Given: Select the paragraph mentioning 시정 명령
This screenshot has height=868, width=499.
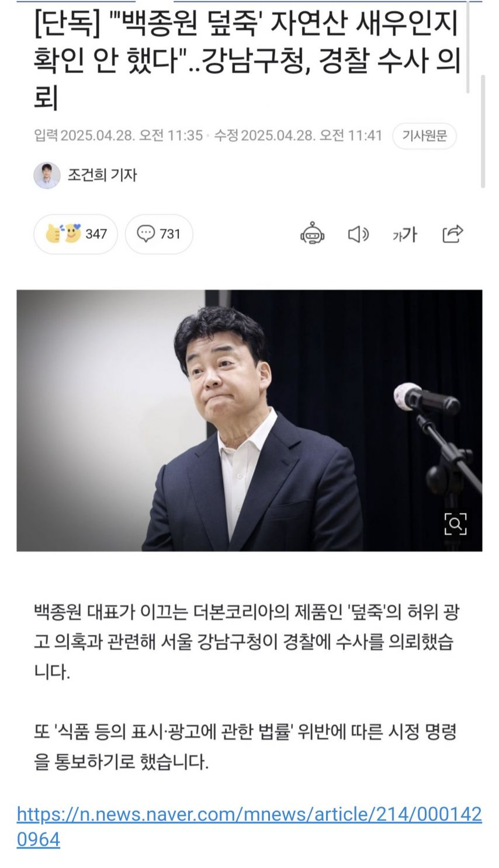Looking at the screenshot, I should [x=245, y=747].
